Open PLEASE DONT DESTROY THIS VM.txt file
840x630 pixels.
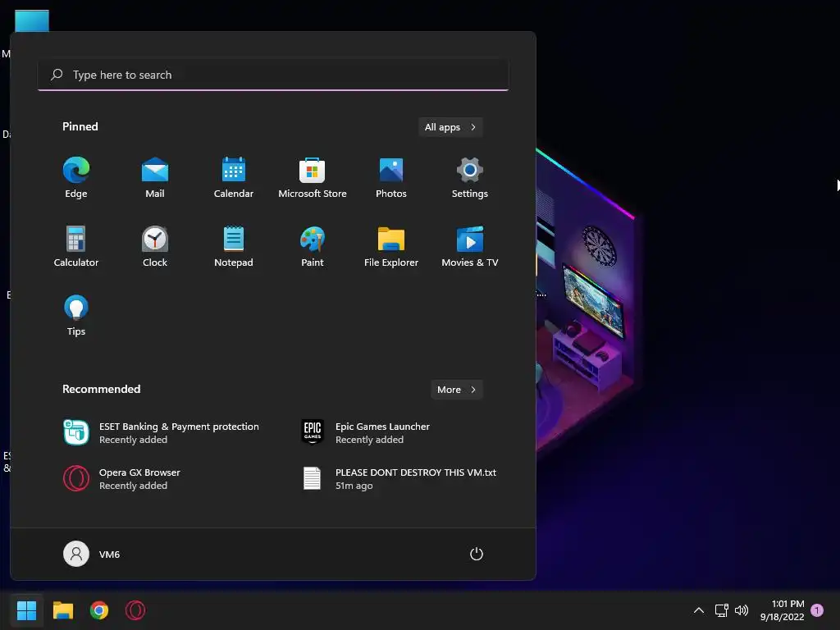[399, 478]
